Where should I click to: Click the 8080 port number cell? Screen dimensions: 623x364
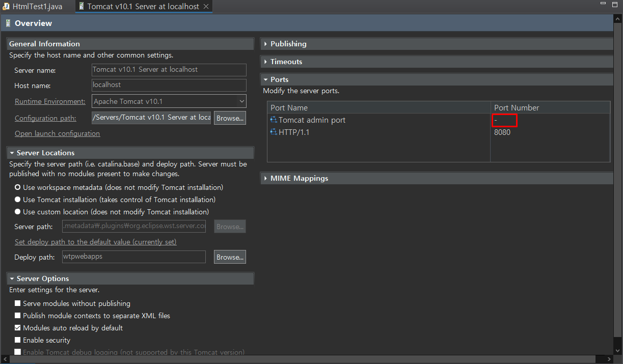click(x=502, y=132)
